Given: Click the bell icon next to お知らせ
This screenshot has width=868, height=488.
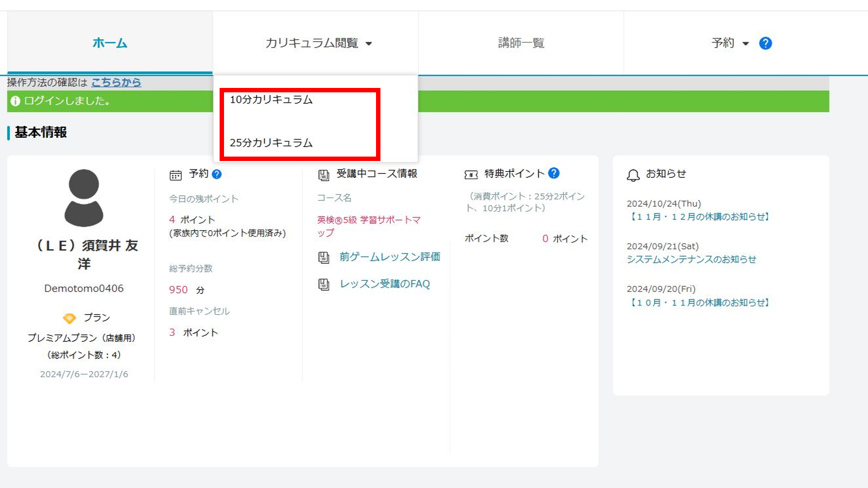Looking at the screenshot, I should (x=633, y=175).
